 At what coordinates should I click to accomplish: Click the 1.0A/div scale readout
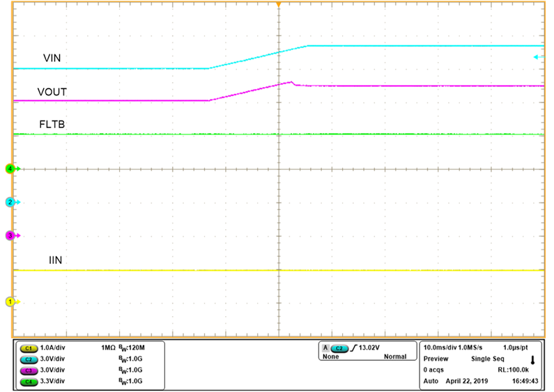[x=53, y=348]
